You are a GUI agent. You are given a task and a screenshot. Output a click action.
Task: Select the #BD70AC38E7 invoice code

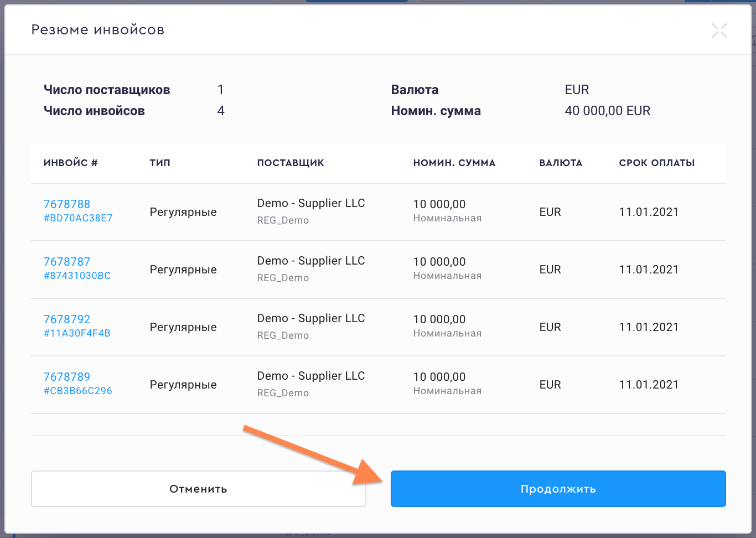[x=78, y=218]
